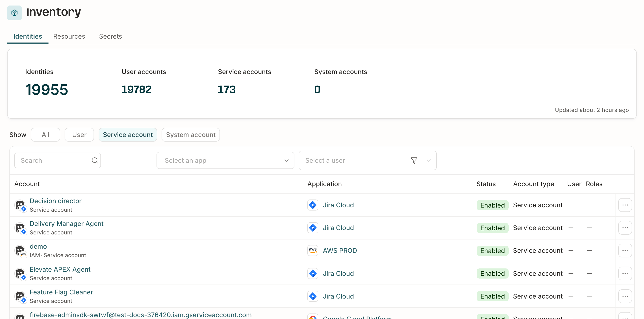Click the Inventory cube icon

click(x=14, y=12)
